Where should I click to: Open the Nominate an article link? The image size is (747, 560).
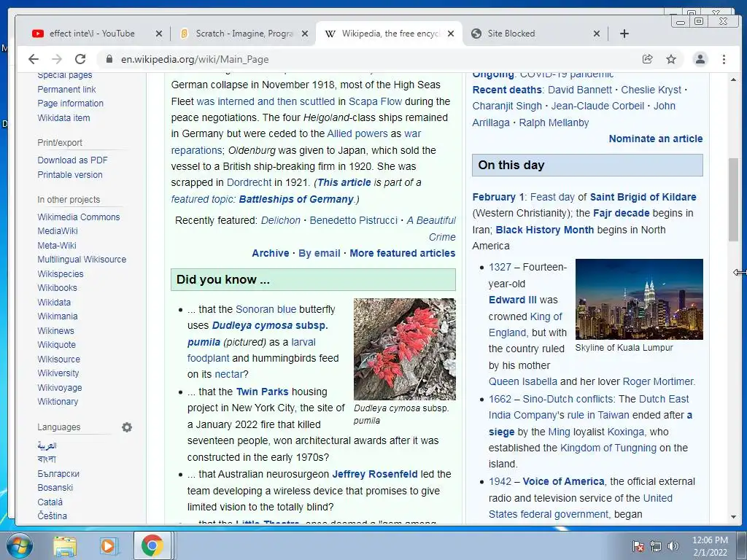point(656,139)
